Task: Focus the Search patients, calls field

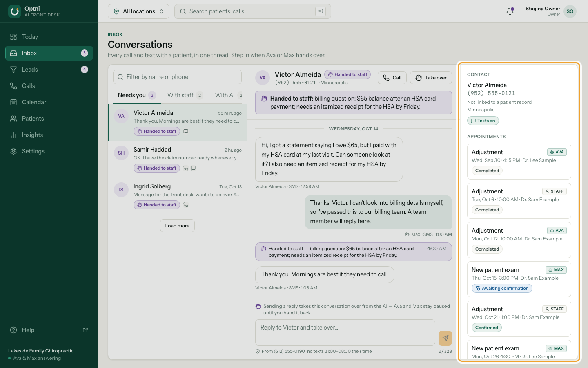Action: point(253,11)
